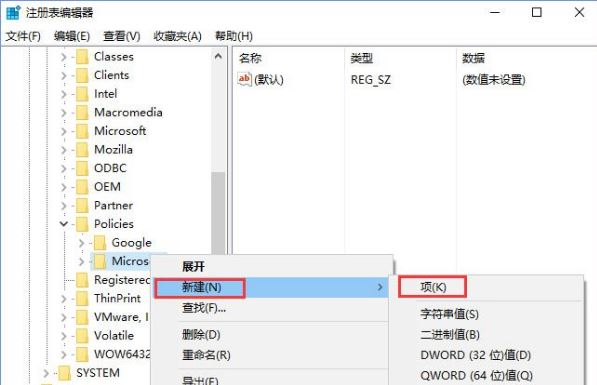The image size is (597, 385).
Task: Click the REG_SZ type cell
Action: [370, 80]
